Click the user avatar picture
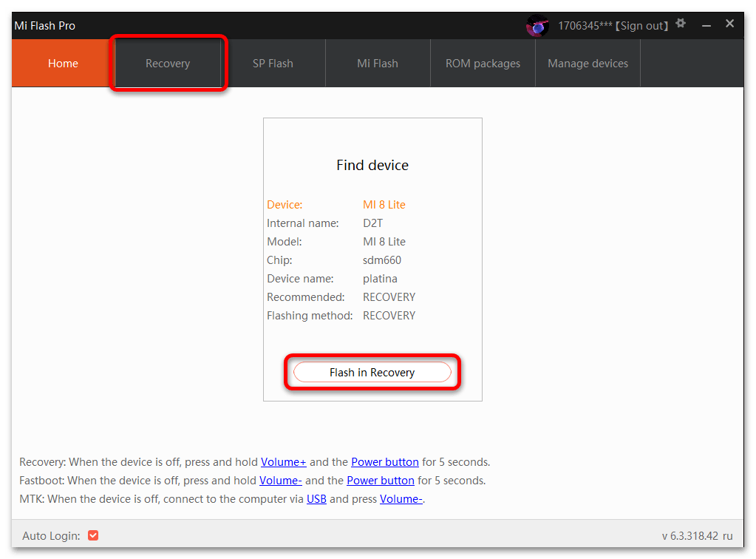This screenshot has width=756, height=559. point(537,26)
